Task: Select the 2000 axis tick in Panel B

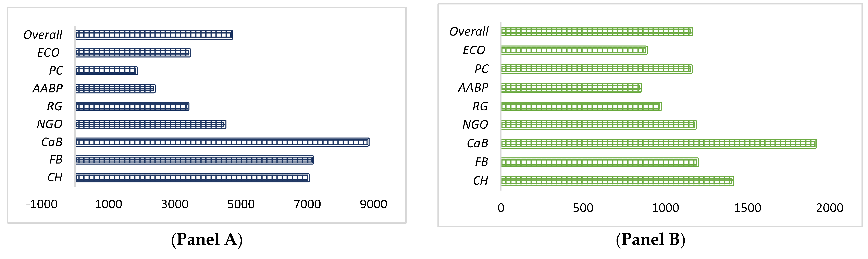Action: [x=830, y=208]
